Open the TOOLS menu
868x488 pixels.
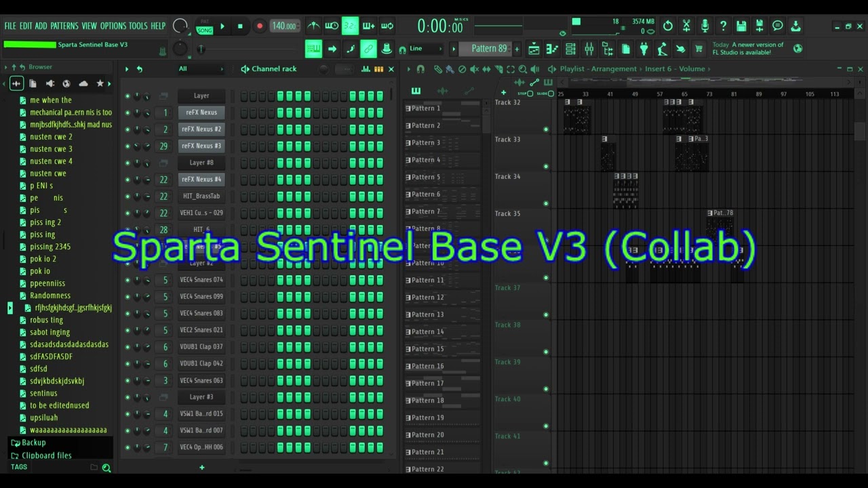[138, 26]
